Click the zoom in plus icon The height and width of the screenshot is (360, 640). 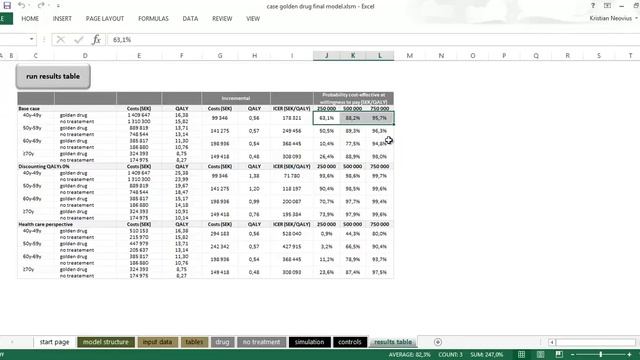[x=629, y=355]
